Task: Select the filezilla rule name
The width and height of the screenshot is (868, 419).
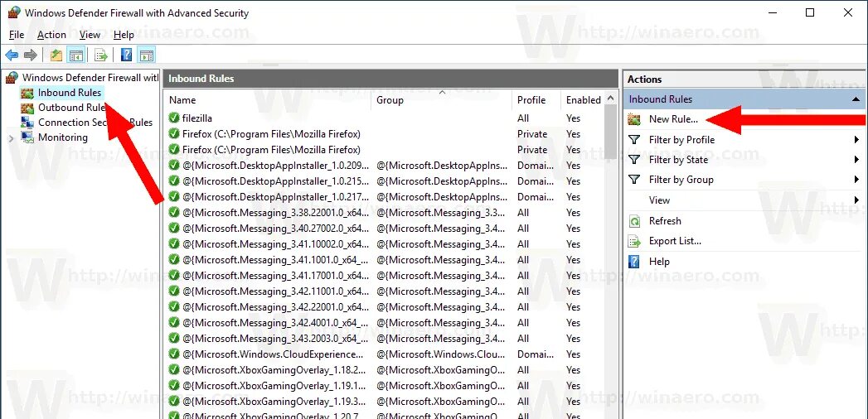Action: point(197,118)
